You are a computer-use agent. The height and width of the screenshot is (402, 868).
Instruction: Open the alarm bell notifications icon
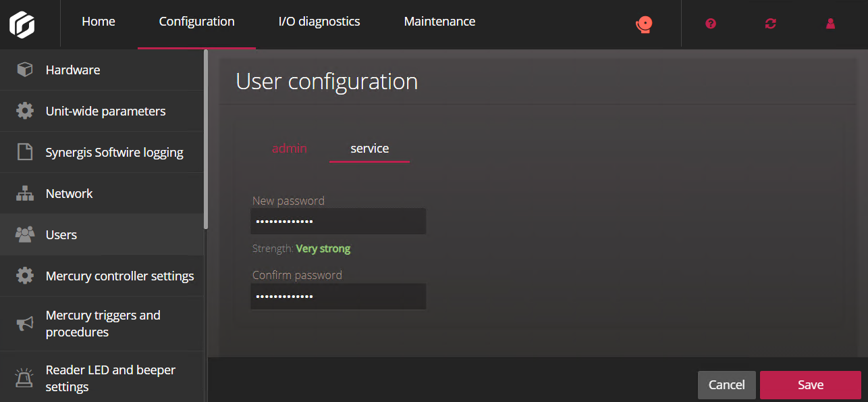tap(645, 24)
